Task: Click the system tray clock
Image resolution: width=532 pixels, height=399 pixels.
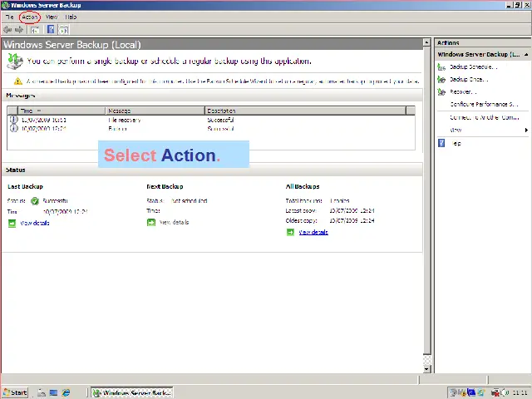Action: coord(520,392)
